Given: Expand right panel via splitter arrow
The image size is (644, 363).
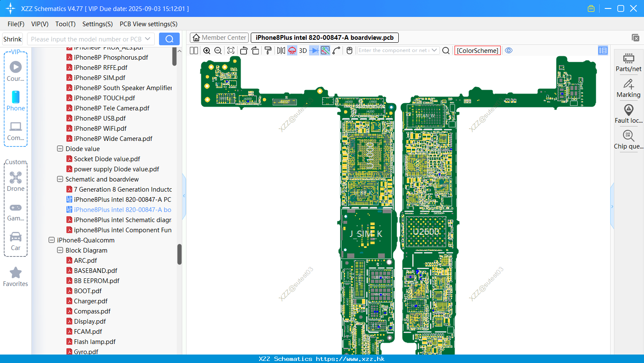Looking at the screenshot, I should pyautogui.click(x=612, y=206).
